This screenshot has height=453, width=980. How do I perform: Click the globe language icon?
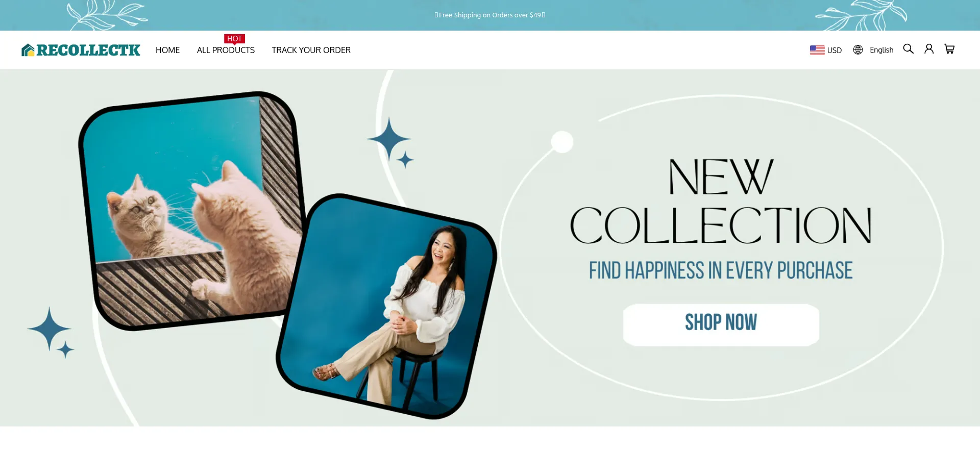[858, 50]
